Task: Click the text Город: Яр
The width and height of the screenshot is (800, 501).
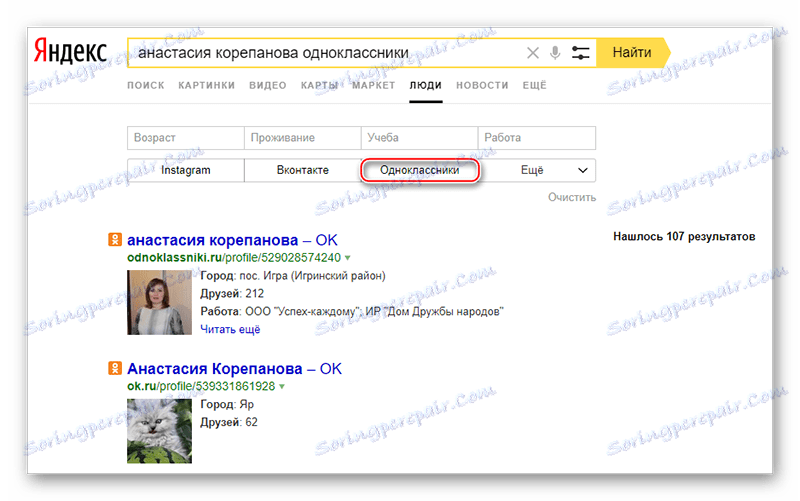Action: point(227,404)
